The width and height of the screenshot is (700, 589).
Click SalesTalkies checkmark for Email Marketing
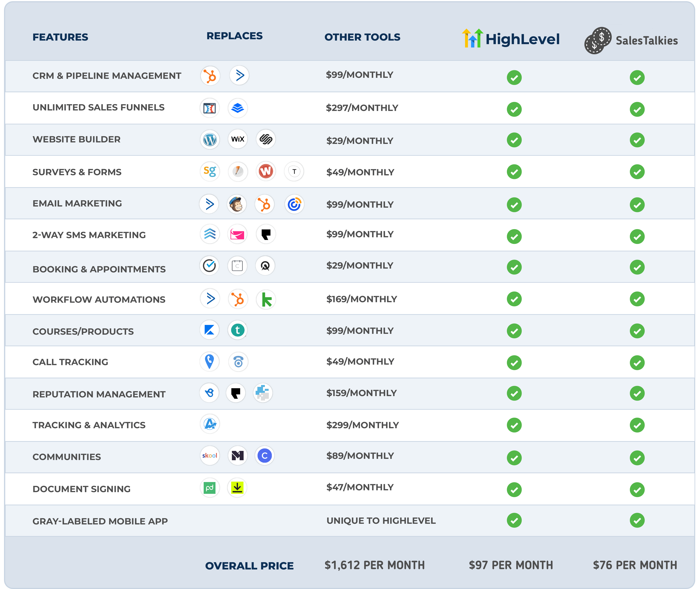(x=637, y=205)
